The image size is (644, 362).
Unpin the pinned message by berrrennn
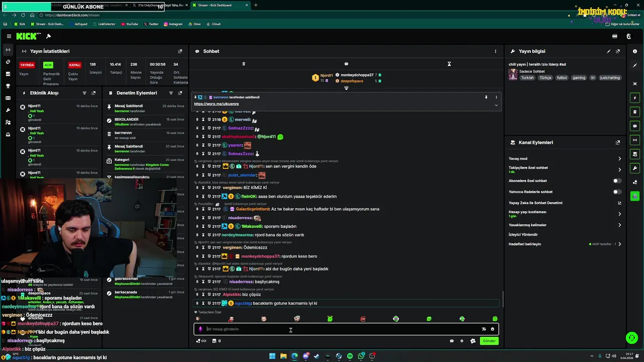[x=486, y=97]
